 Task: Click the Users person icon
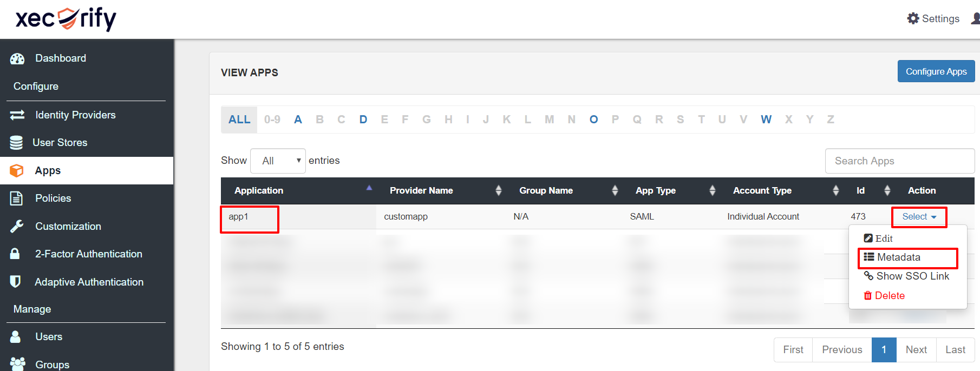coord(16,336)
